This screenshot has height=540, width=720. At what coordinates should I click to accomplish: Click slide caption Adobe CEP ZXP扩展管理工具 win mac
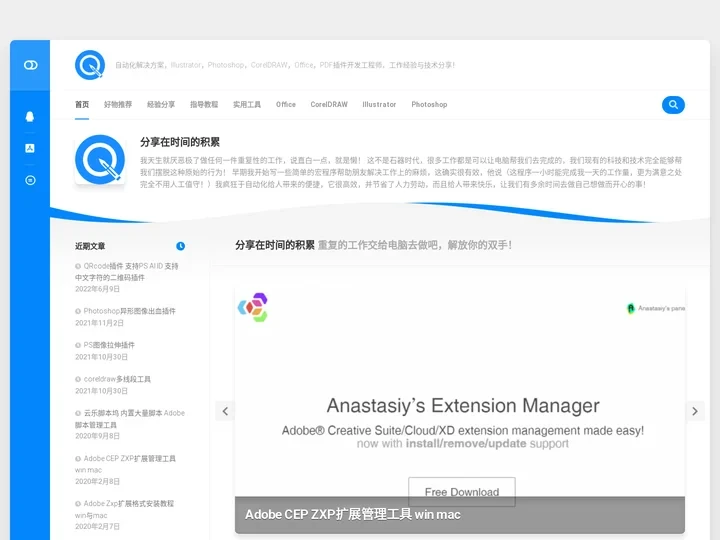353,514
